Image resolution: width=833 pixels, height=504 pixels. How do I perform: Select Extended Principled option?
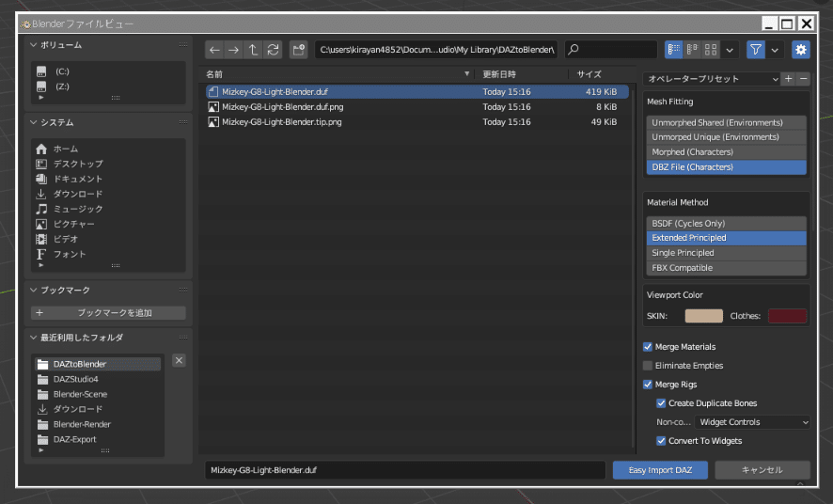[726, 238]
